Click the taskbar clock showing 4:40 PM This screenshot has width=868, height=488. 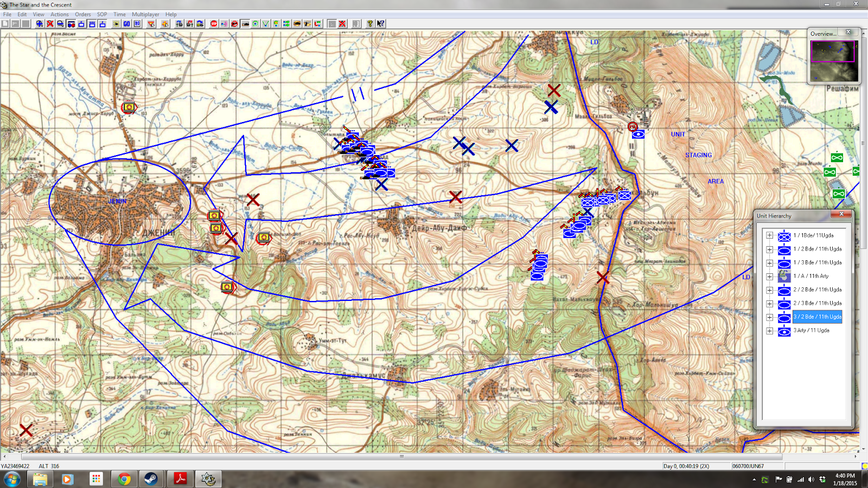[x=845, y=479]
